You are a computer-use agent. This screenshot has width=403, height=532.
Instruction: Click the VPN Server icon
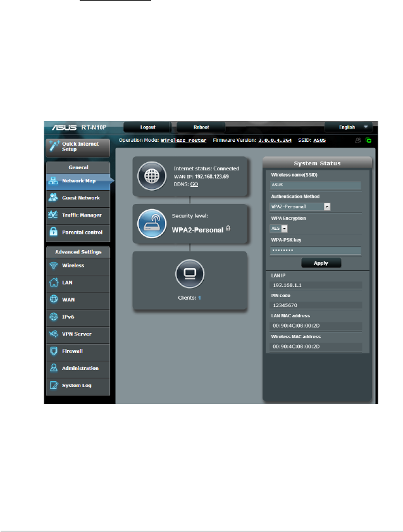click(54, 334)
